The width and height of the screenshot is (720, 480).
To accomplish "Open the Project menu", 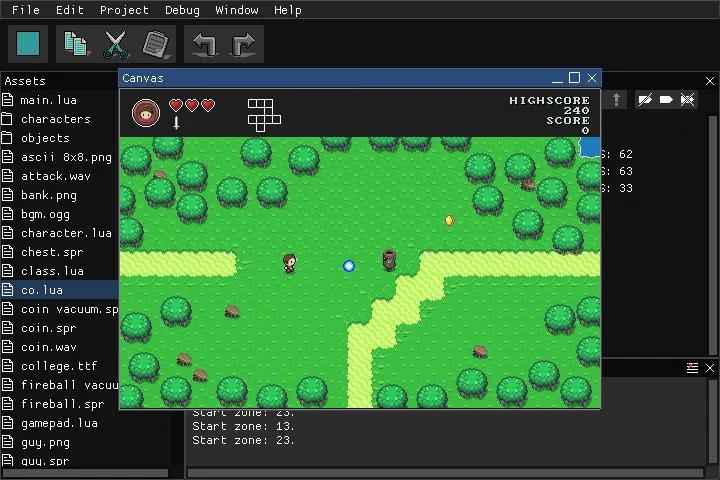I will (x=124, y=10).
